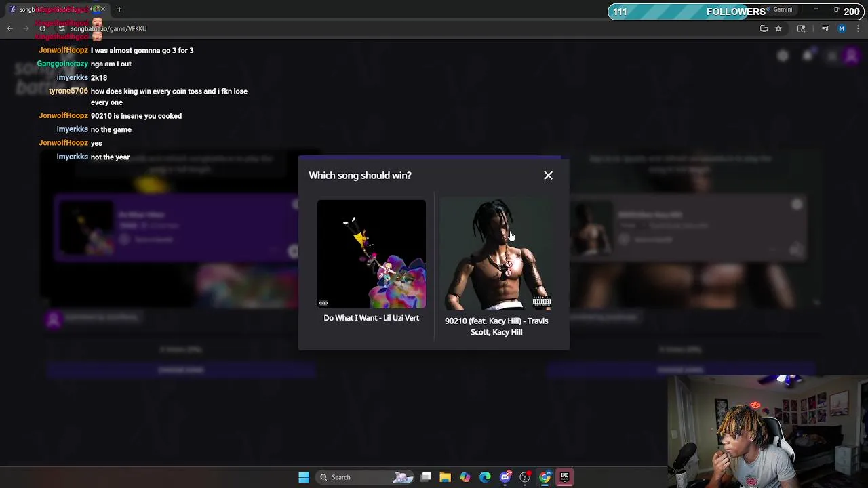Open Microsoft Edge from the taskbar
868x488 pixels.
485,477
